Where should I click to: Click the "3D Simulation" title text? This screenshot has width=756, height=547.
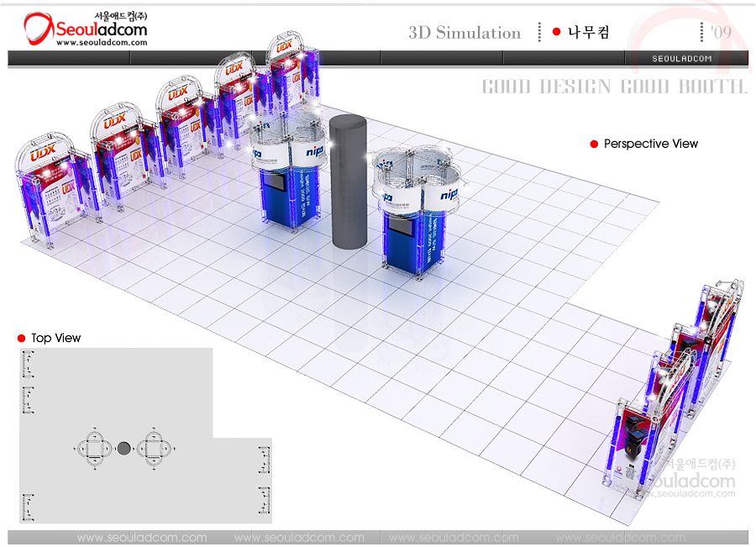[465, 33]
